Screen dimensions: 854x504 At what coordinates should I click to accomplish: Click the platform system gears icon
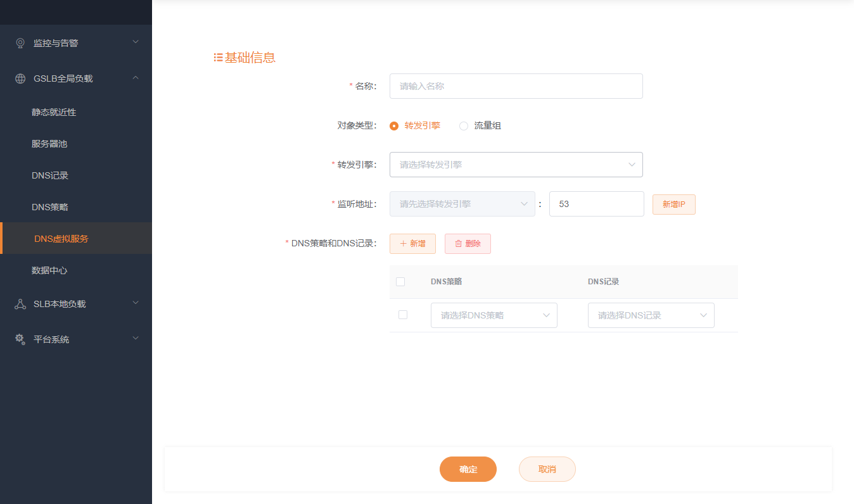pos(20,339)
